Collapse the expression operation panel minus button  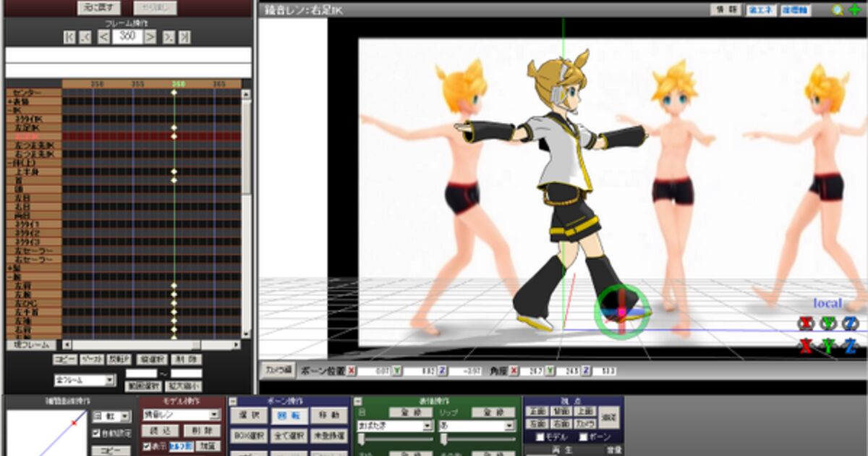pyautogui.click(x=357, y=401)
